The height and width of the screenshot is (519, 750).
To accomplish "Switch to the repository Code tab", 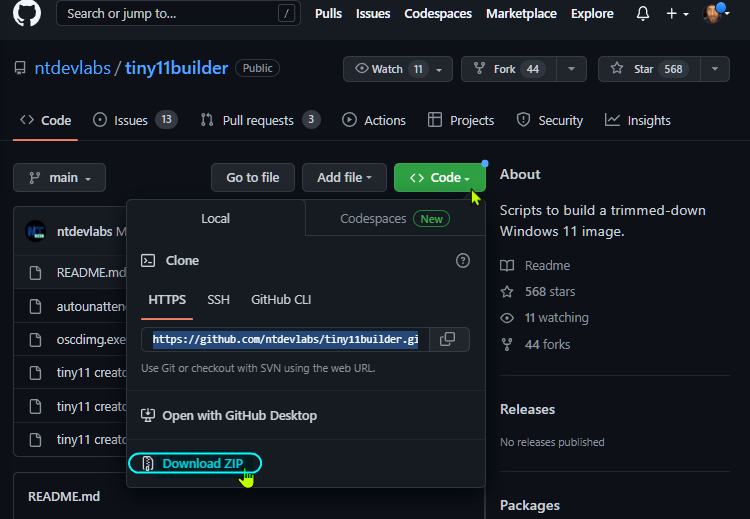I will point(45,121).
